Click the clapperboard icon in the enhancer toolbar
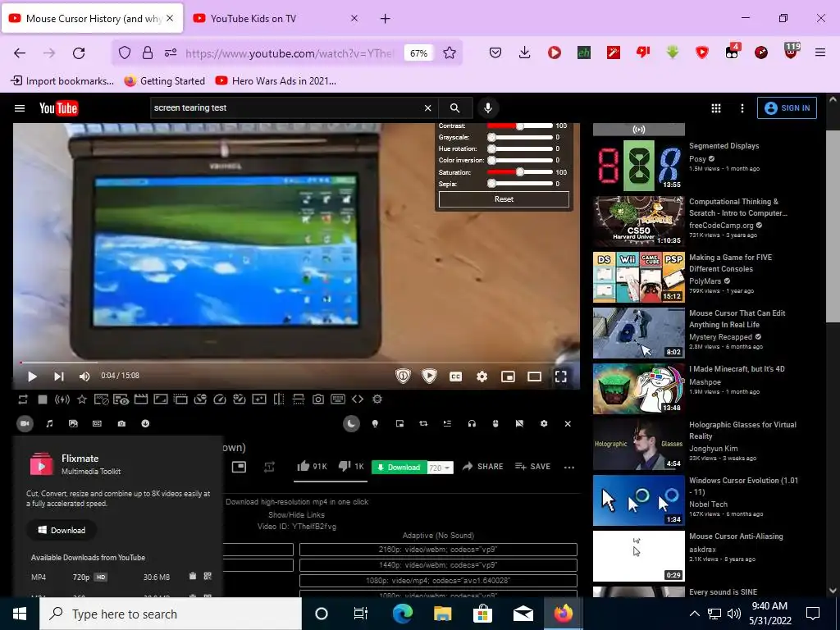The width and height of the screenshot is (840, 630). (x=141, y=399)
